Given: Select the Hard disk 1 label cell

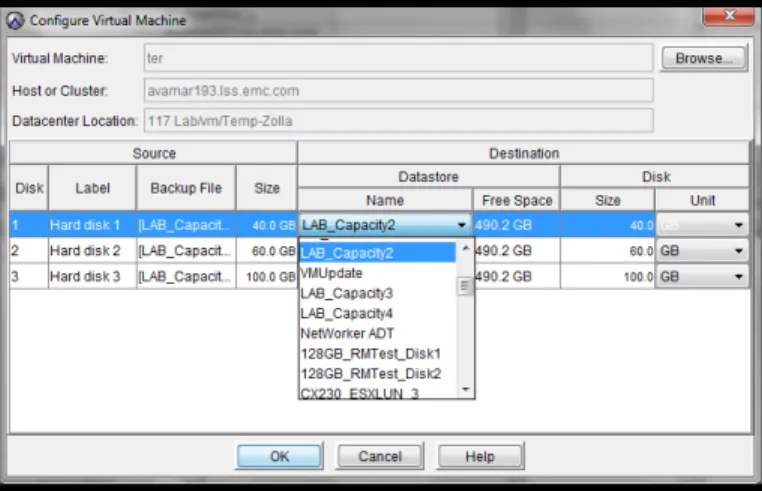Looking at the screenshot, I should click(92, 225).
